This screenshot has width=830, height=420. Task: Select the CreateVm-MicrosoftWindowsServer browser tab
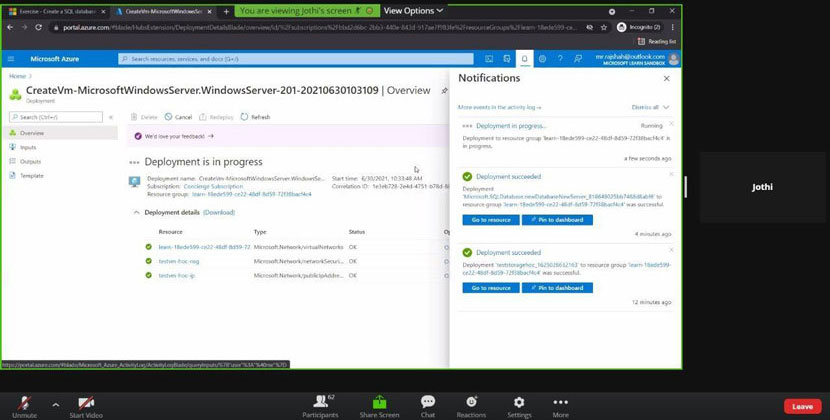pyautogui.click(x=163, y=11)
